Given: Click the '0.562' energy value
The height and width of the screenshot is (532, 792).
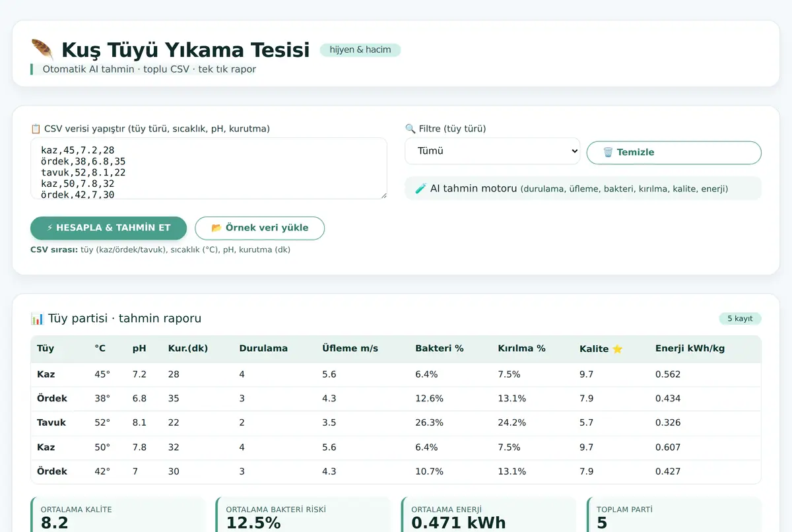Looking at the screenshot, I should [668, 374].
